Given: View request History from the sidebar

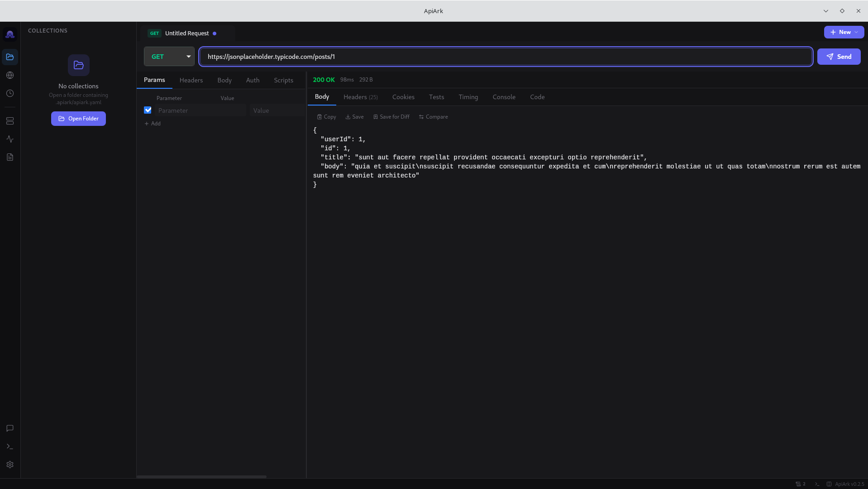Looking at the screenshot, I should (10, 93).
